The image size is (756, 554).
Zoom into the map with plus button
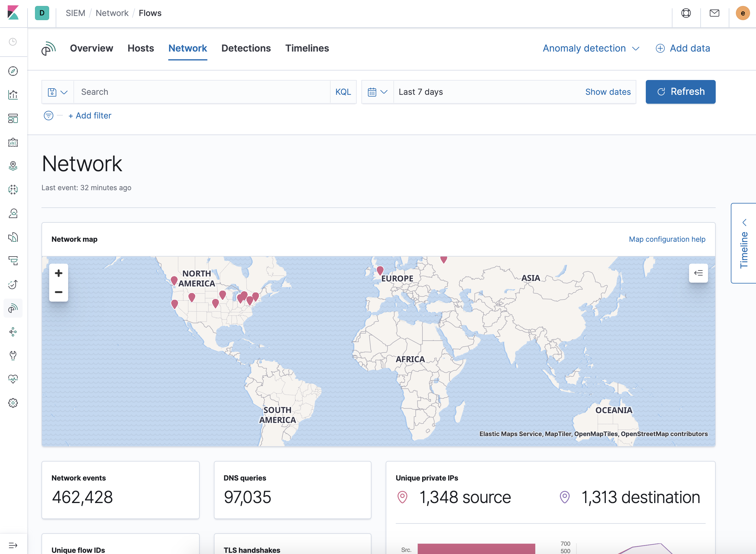(59, 273)
